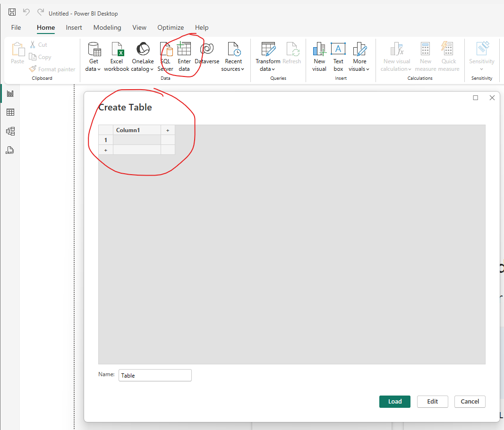The height and width of the screenshot is (430, 504).
Task: Open DAX query view in sidebar
Action: point(10,151)
